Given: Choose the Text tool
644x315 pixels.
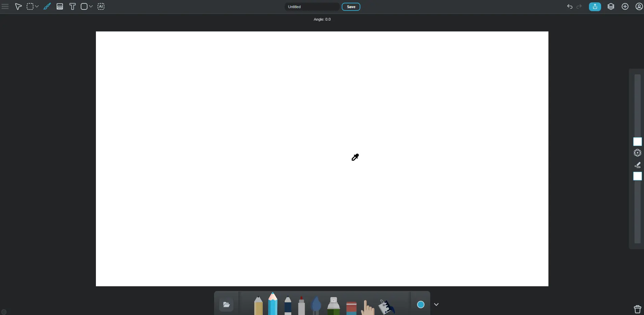Looking at the screenshot, I should click(x=73, y=7).
